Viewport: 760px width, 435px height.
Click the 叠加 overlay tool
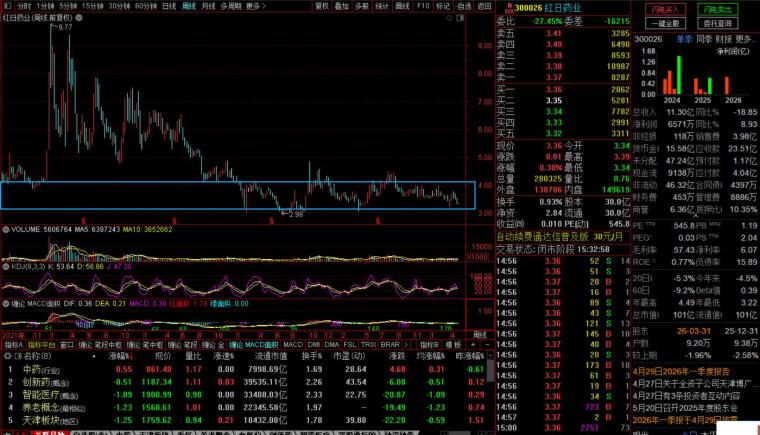(342, 6)
